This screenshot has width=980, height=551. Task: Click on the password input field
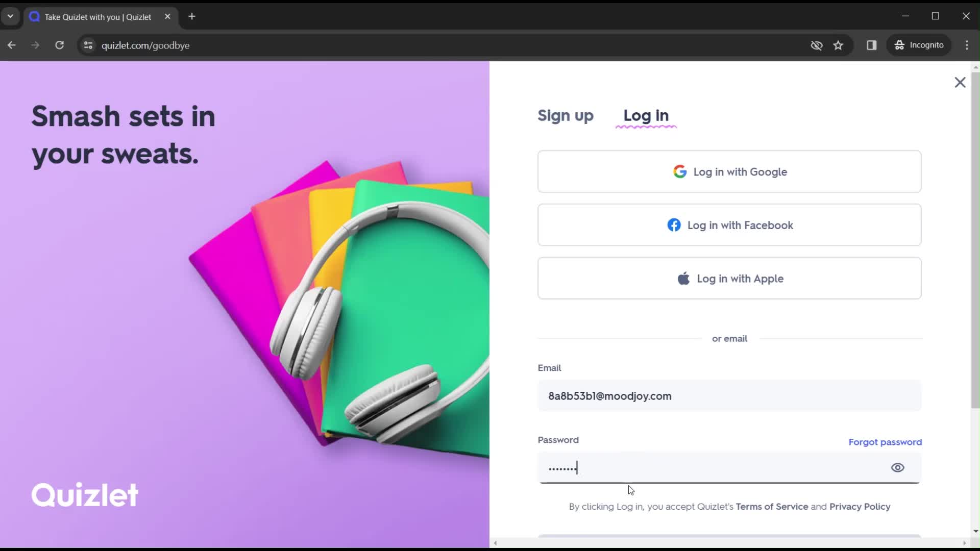(730, 467)
